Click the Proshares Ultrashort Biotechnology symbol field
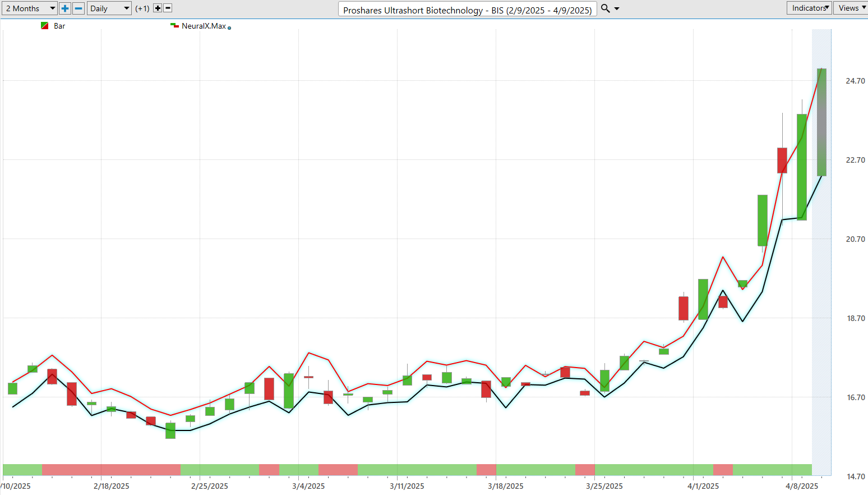The width and height of the screenshot is (868, 495). click(x=468, y=10)
